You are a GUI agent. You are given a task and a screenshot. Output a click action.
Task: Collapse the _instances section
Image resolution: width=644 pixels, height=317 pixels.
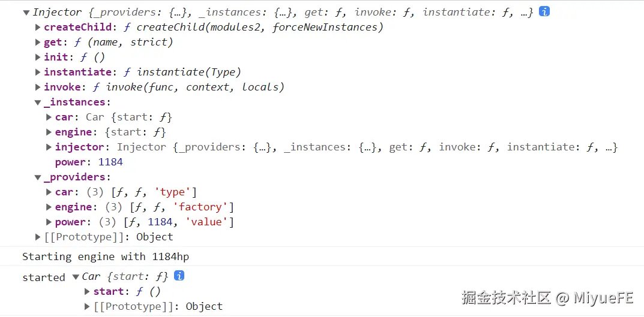point(38,102)
